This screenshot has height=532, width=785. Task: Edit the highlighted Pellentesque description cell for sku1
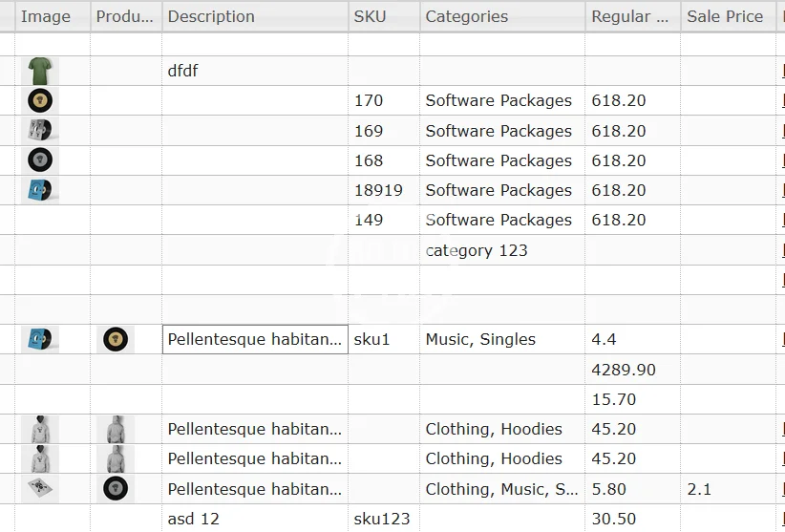(255, 339)
